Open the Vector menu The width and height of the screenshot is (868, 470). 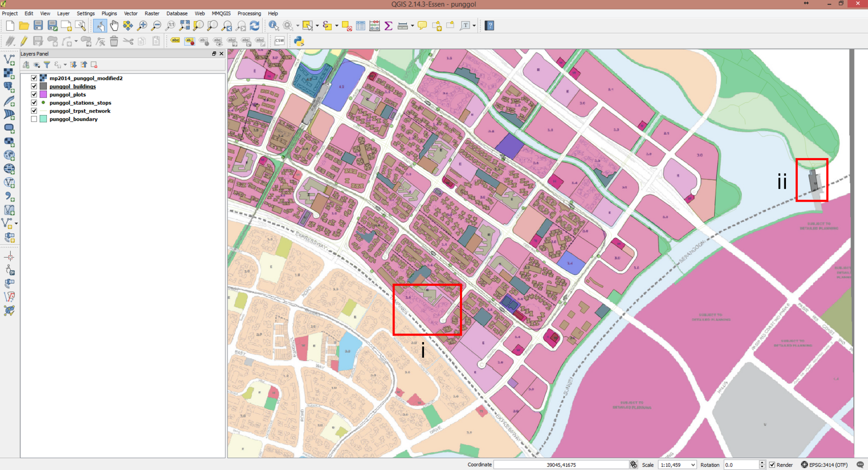[131, 13]
